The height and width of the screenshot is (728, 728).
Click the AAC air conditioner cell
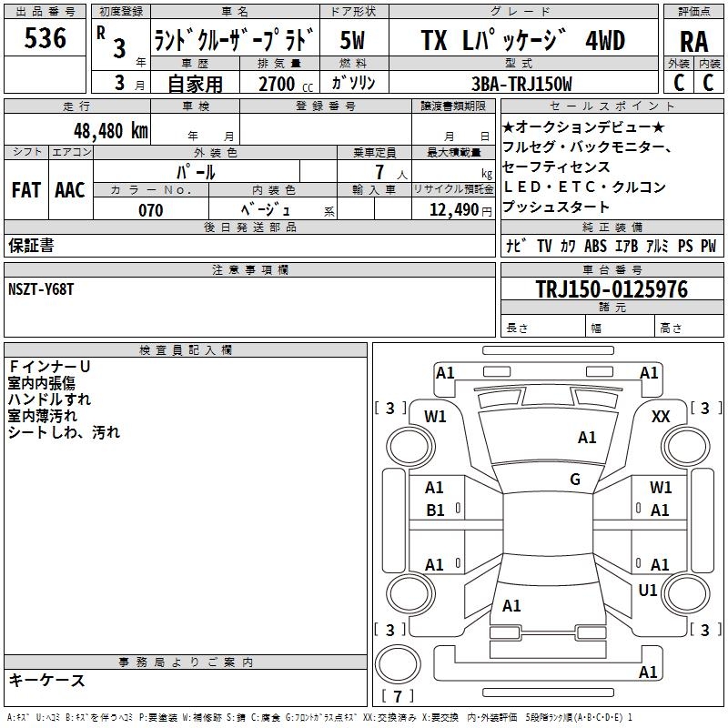tap(70, 190)
